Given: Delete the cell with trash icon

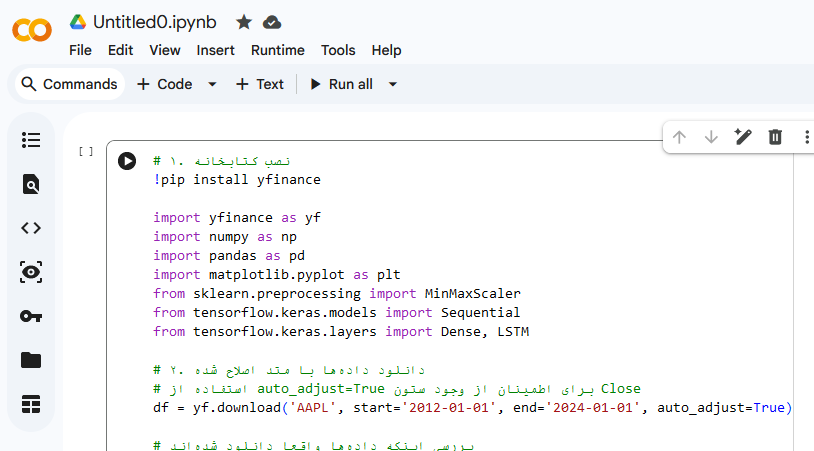Looking at the screenshot, I should (775, 137).
